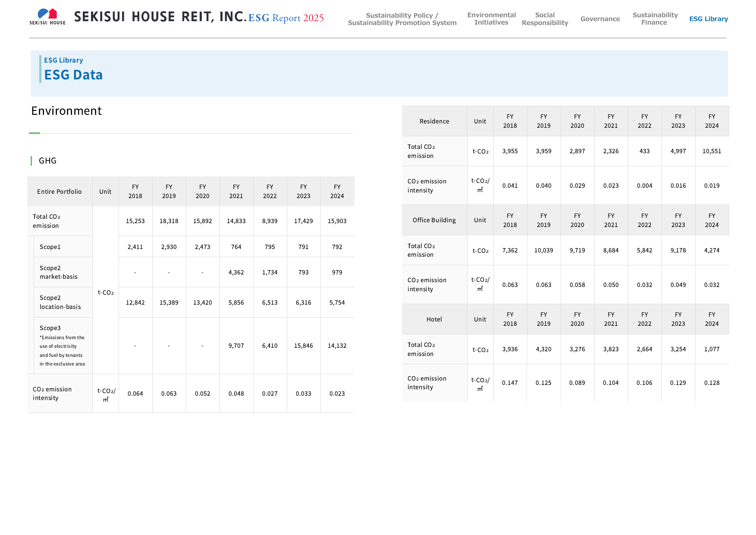This screenshot has height=535, width=756.
Task: Click the Hotel emission value 4,320
Action: click(544, 349)
